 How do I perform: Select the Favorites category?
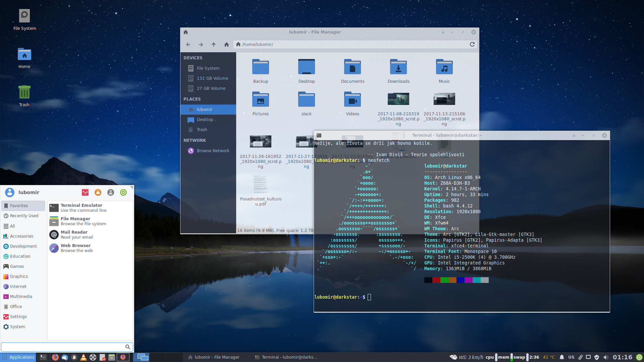point(23,206)
